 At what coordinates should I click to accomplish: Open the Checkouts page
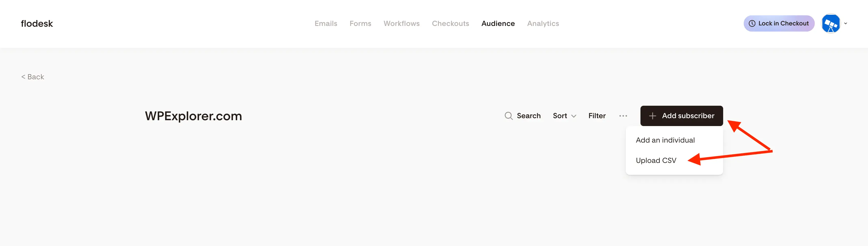450,23
